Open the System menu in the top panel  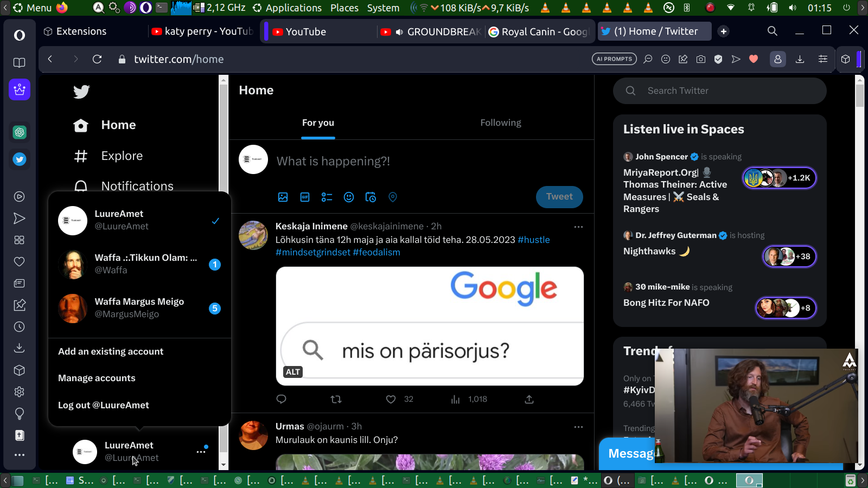tap(383, 8)
